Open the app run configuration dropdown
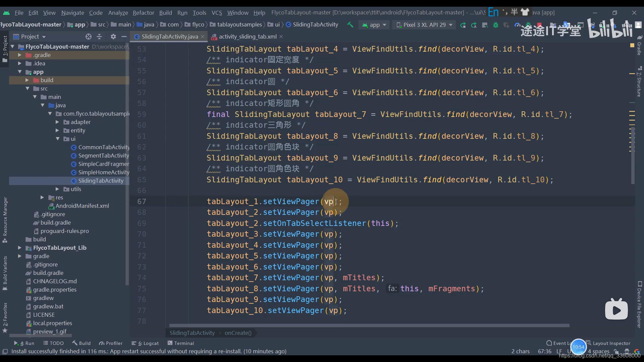The width and height of the screenshot is (644, 362). click(x=374, y=25)
